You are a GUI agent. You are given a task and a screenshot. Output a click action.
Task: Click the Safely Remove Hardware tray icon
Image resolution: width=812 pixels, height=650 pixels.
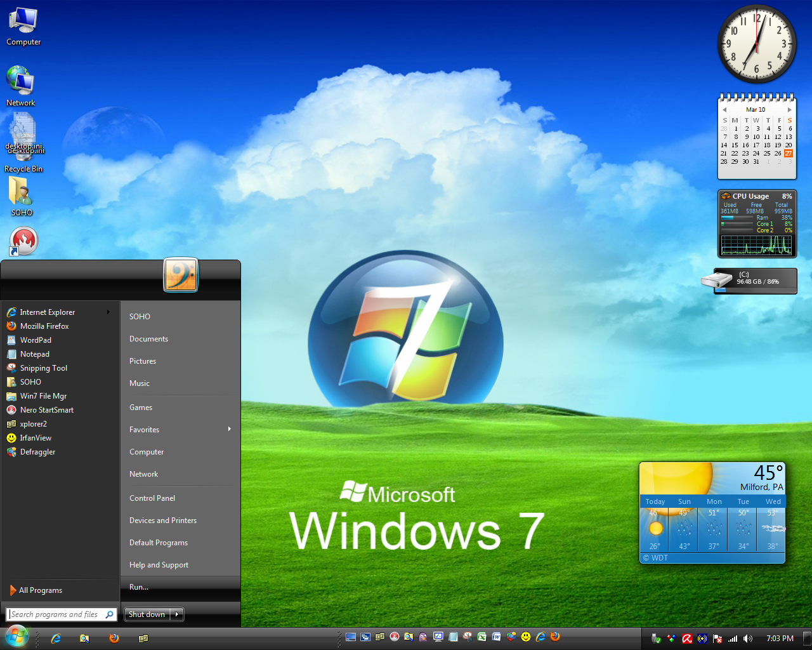tap(656, 639)
